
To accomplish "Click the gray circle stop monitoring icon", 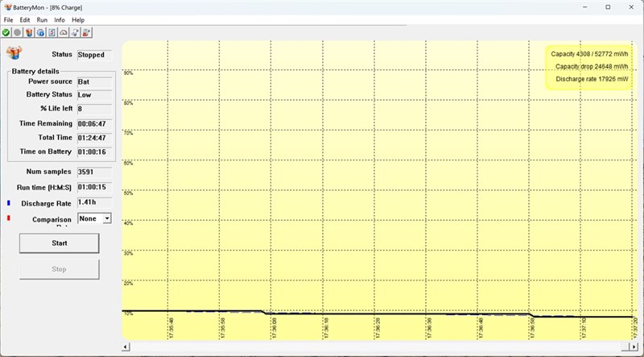I will pos(17,32).
